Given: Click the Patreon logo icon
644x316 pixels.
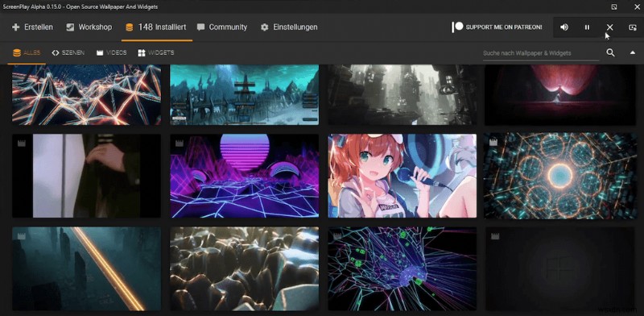Looking at the screenshot, I should click(x=457, y=27).
